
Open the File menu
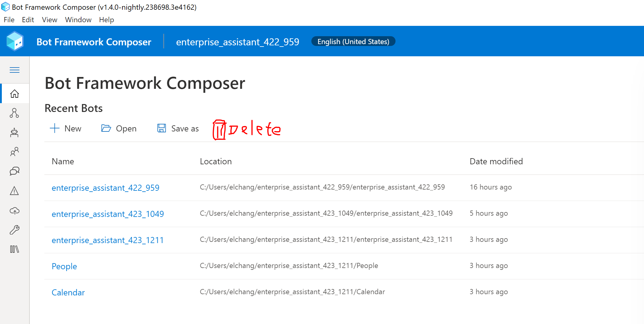tap(9, 19)
